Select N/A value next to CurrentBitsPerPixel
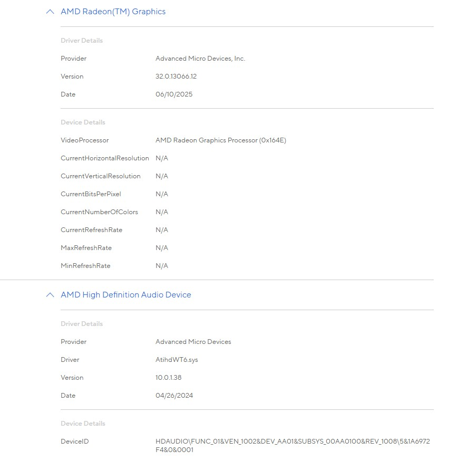This screenshot has width=476, height=470. click(161, 194)
